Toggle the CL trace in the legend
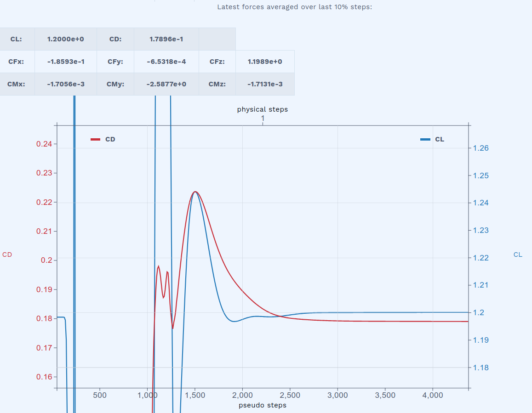Image resolution: width=532 pixels, height=413 pixels. click(x=439, y=139)
